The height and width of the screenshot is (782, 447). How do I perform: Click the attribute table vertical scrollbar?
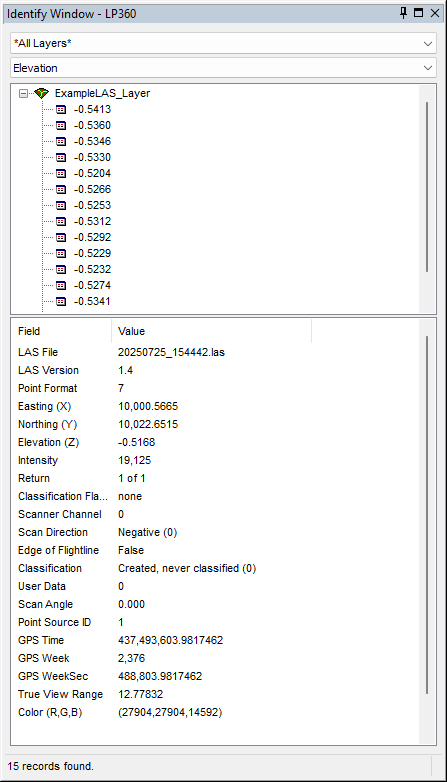(427, 515)
